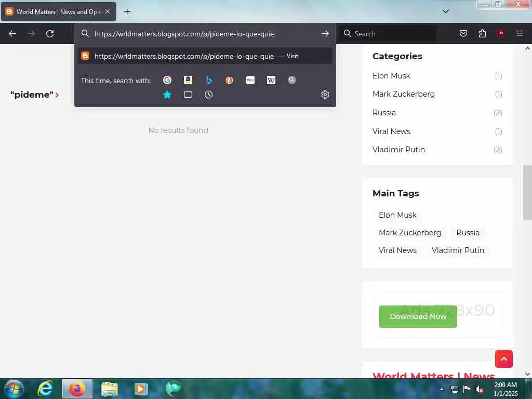Select the gray magnifier search engine icon
532x399 pixels.
pos(292,80)
